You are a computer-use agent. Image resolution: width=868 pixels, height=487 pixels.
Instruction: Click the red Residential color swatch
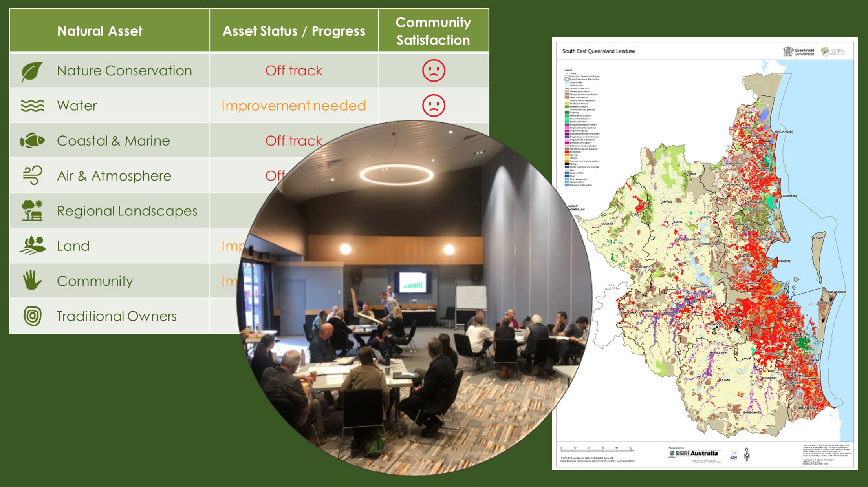566,152
